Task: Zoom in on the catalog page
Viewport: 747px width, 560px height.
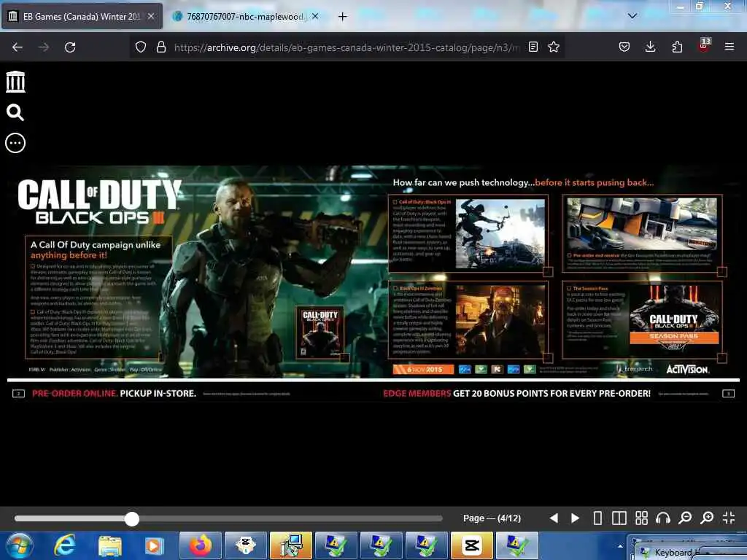Action: (707, 518)
